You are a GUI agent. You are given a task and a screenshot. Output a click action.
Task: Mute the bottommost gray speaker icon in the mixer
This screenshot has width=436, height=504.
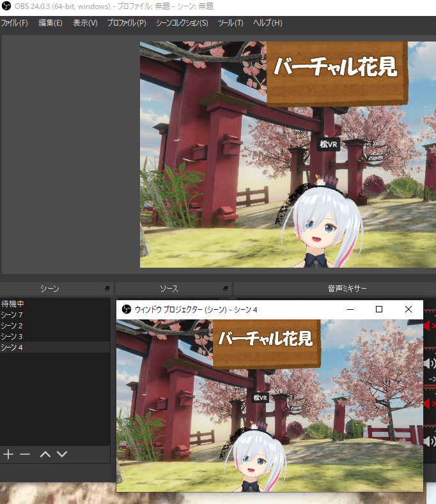[430, 441]
